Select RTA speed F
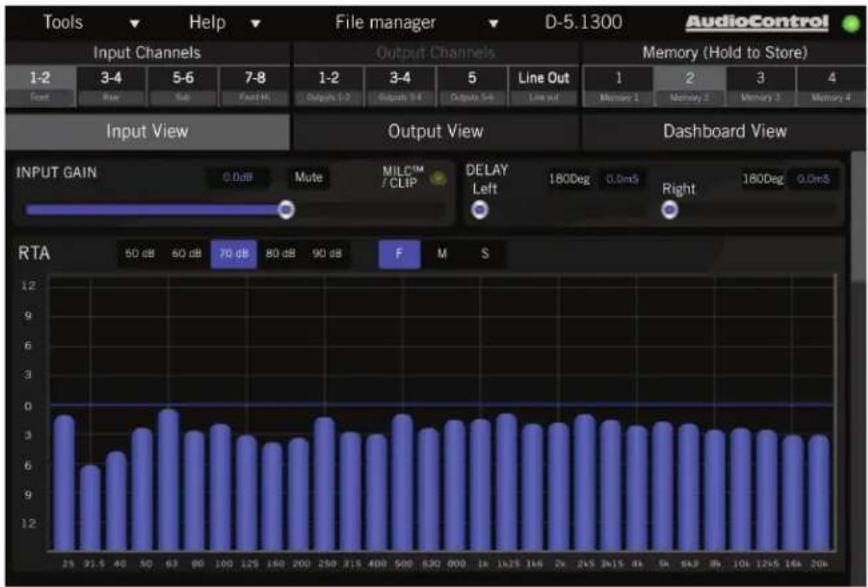The width and height of the screenshot is (868, 587). (399, 254)
